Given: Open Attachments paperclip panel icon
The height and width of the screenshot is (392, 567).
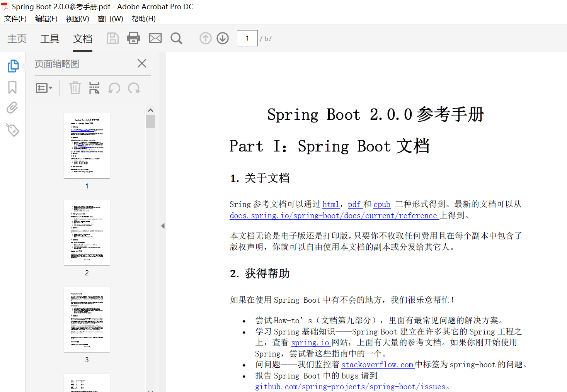Looking at the screenshot, I should (12, 108).
